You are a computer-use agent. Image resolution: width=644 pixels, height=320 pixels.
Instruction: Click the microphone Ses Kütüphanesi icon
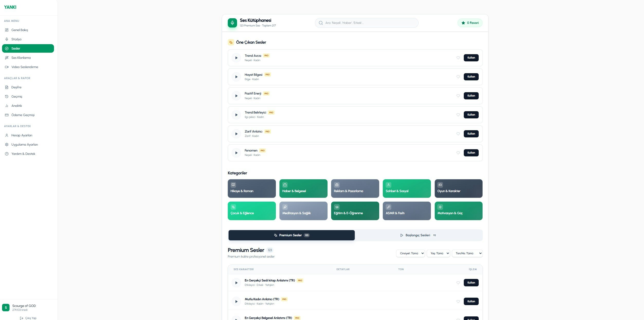coord(232,23)
